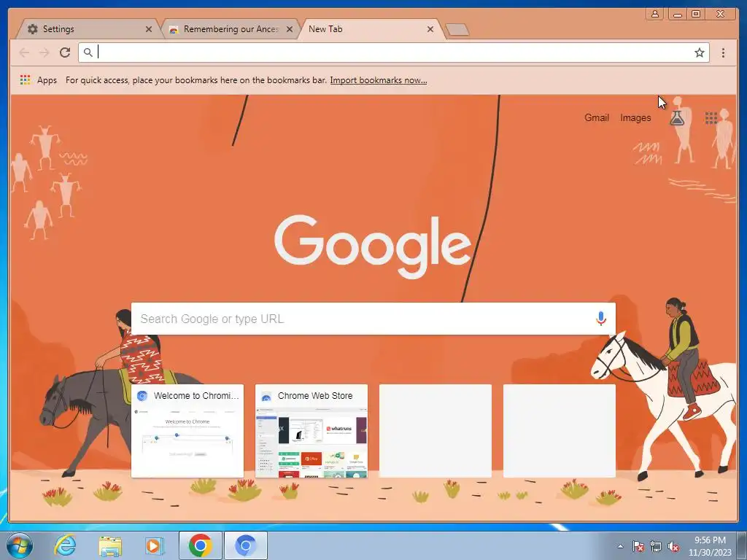Click the Google Chrome taskbar icon
Screen dimensions: 747x560
(x=200, y=545)
